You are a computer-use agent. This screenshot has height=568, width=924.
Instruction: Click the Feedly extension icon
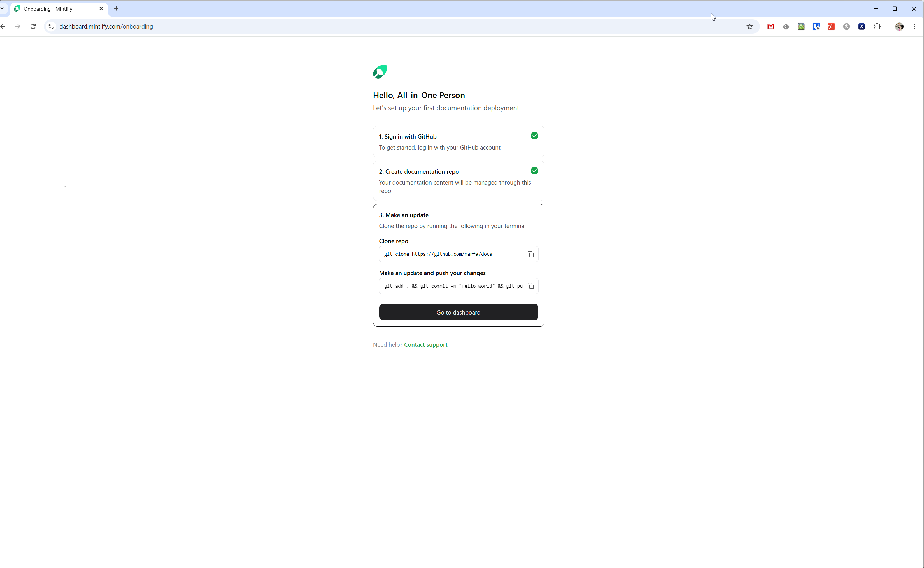click(786, 26)
